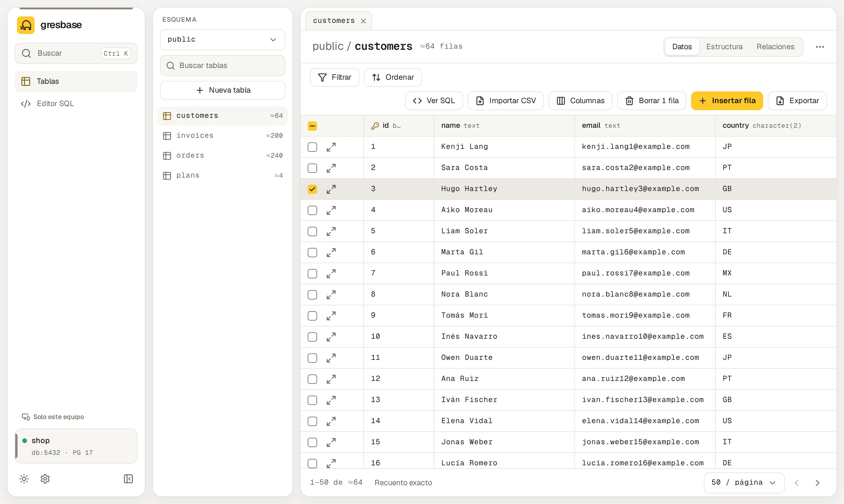Select the Datos tab
844x504 pixels.
click(682, 47)
